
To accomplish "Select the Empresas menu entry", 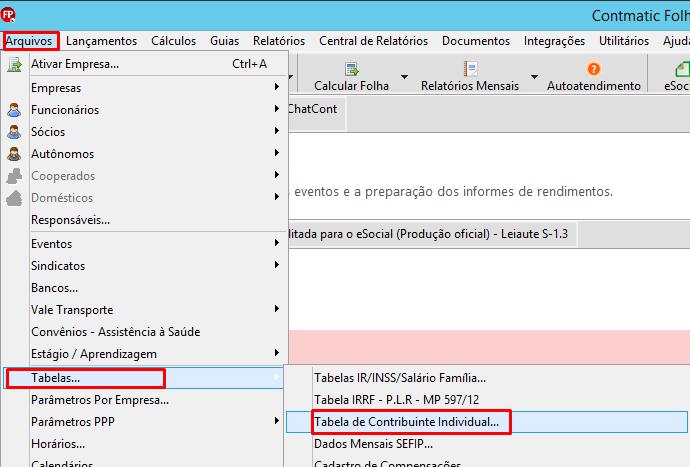I will 145,88.
